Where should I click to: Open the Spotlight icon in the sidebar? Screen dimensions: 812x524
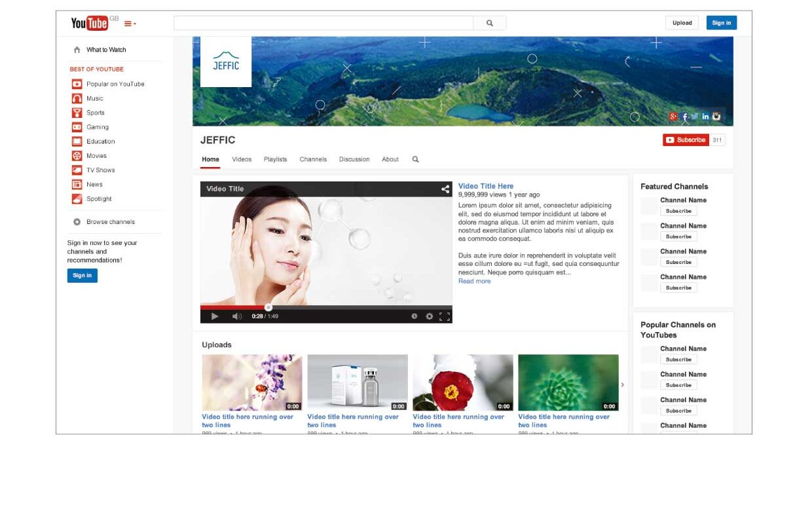click(77, 199)
